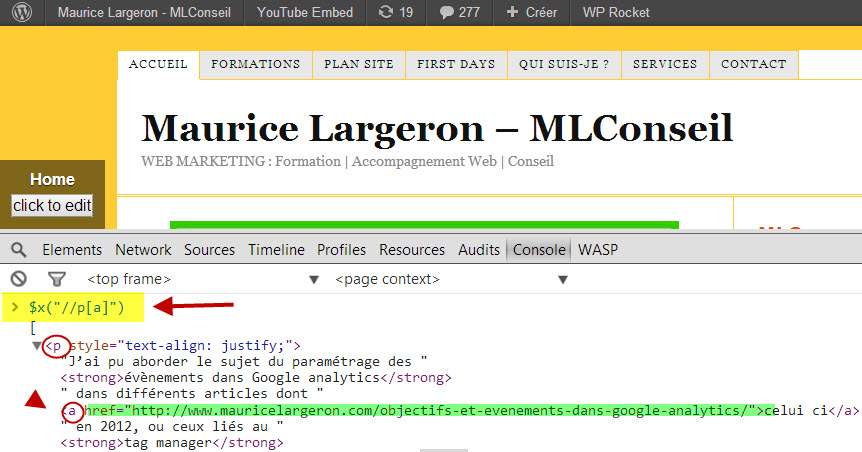Switch to the Audits panel
Screen dimensions: 862x452
tap(479, 250)
